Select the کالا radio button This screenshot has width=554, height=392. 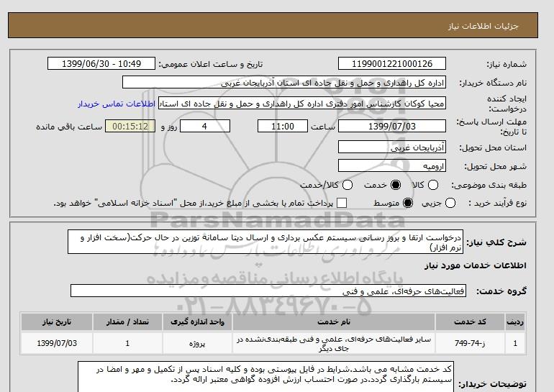(x=433, y=185)
